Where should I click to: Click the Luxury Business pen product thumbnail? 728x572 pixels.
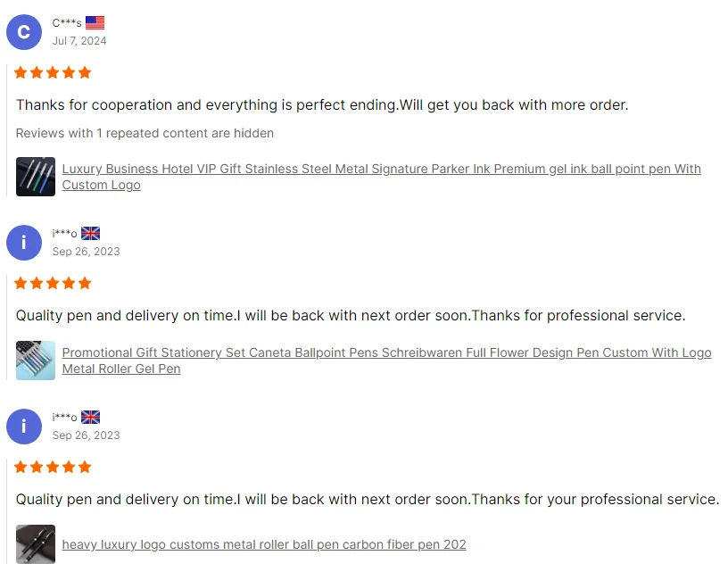(x=36, y=177)
